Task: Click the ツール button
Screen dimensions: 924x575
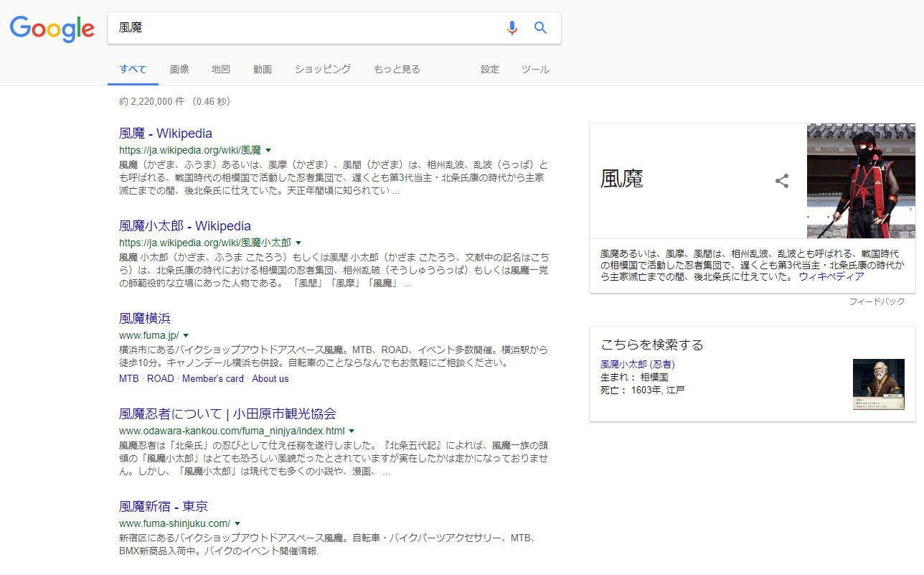Action: 535,70
